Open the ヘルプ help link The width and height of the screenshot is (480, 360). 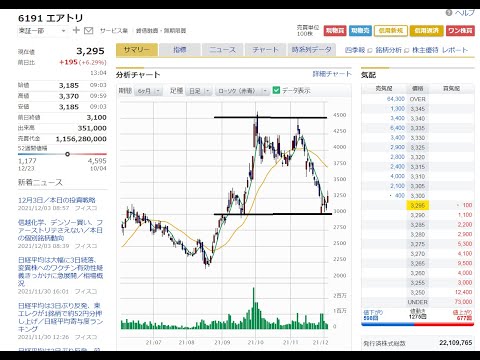coord(464,13)
